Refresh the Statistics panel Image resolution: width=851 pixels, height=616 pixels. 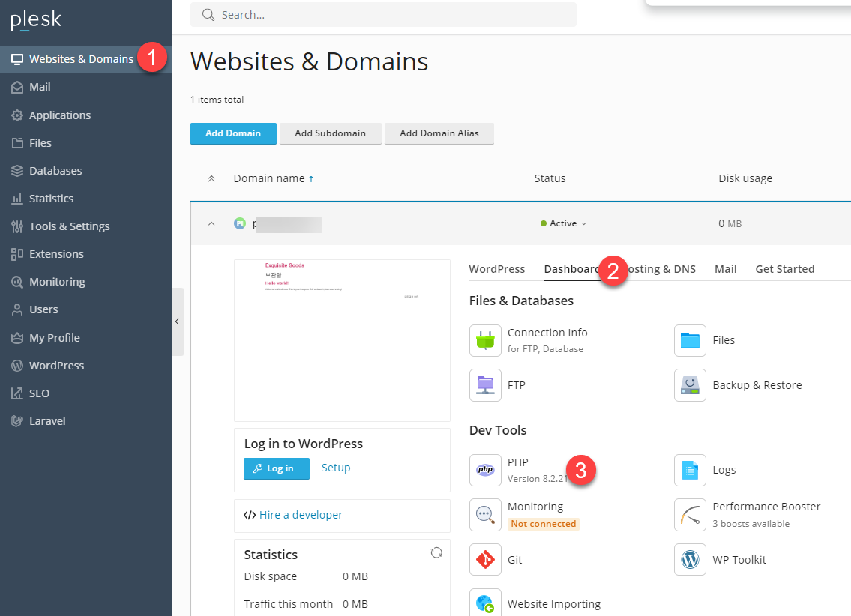coord(436,552)
